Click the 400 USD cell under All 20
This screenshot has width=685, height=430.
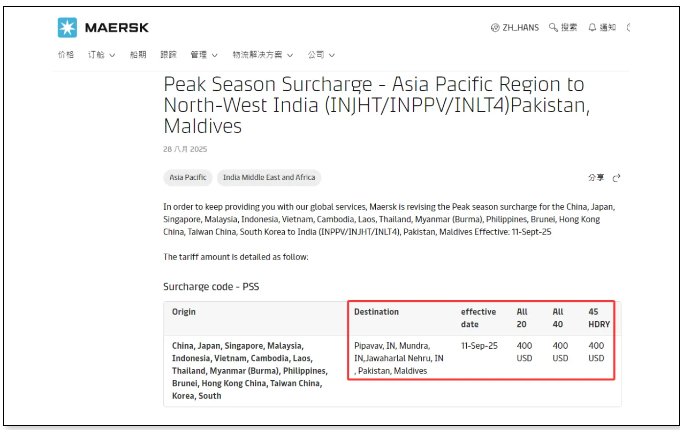coord(524,352)
